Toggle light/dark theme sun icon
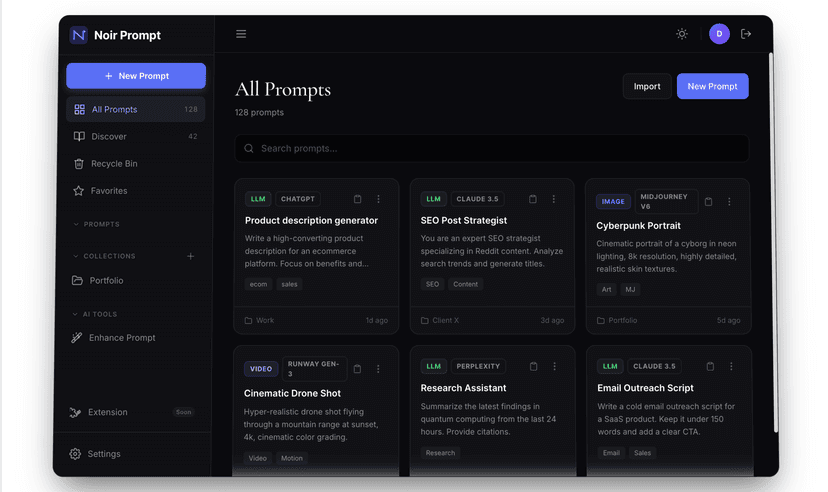Screen dimensions: 828x492 (x=682, y=34)
